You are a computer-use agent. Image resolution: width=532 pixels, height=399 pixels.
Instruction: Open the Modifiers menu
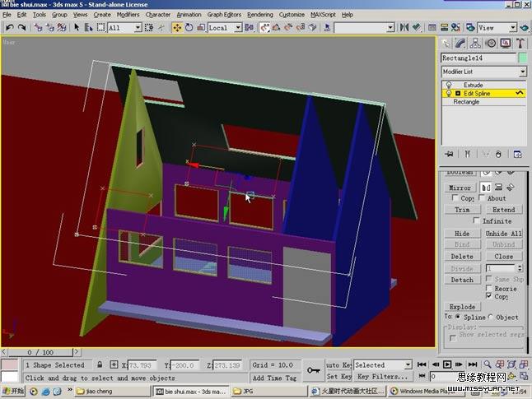(128, 15)
